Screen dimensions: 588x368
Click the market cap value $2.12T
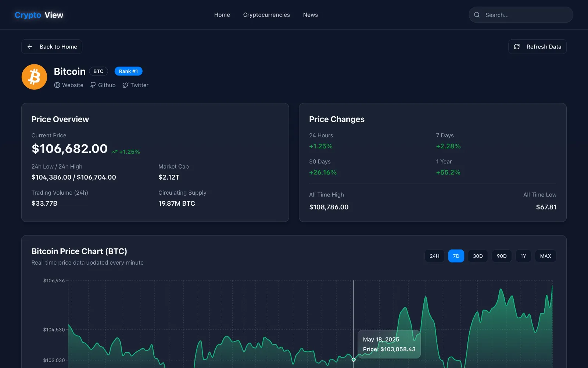point(169,177)
